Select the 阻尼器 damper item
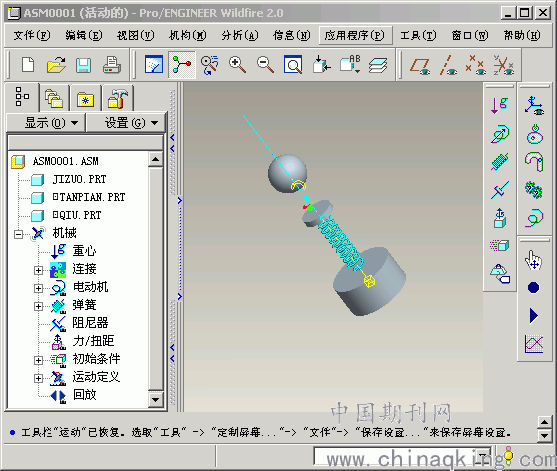 click(90, 323)
